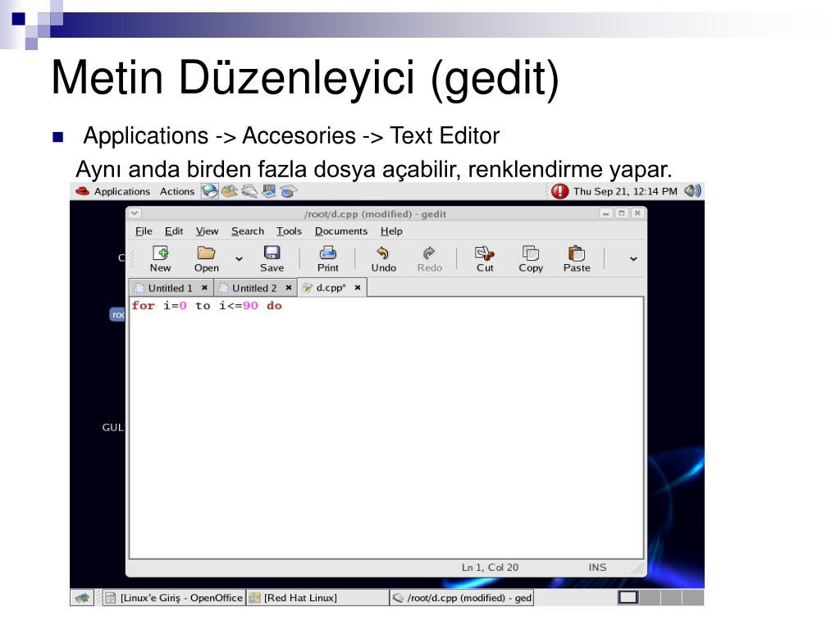840x630 pixels.
Task: Open the gedit window menu arrow
Action: click(135, 213)
